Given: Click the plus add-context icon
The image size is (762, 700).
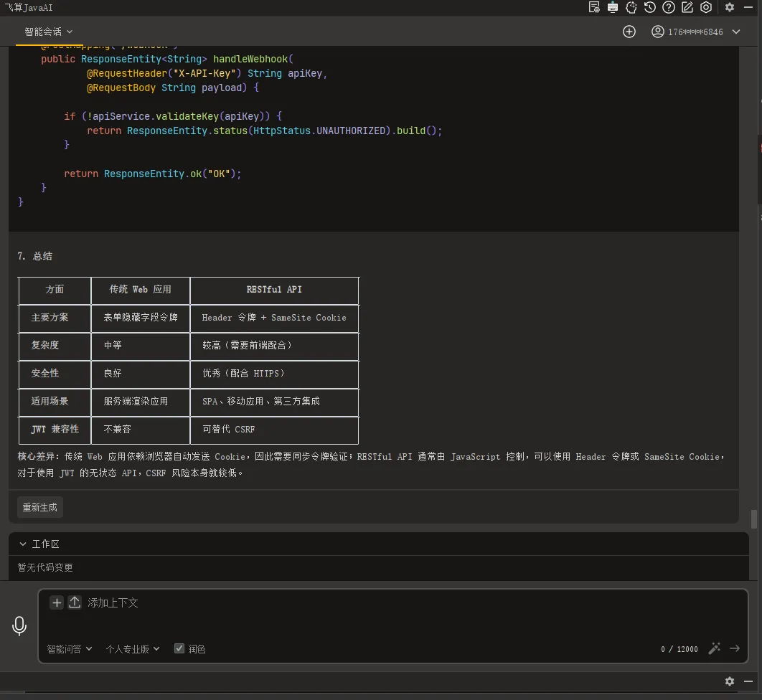Looking at the screenshot, I should (57, 603).
